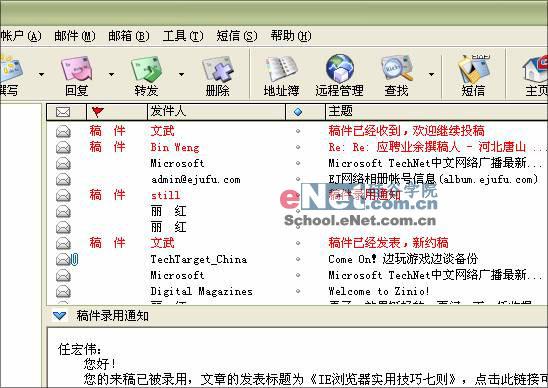Viewport: 548px width, 388px height.
Task: Click the 转发 (Forward) toolbar icon
Action: [x=146, y=69]
